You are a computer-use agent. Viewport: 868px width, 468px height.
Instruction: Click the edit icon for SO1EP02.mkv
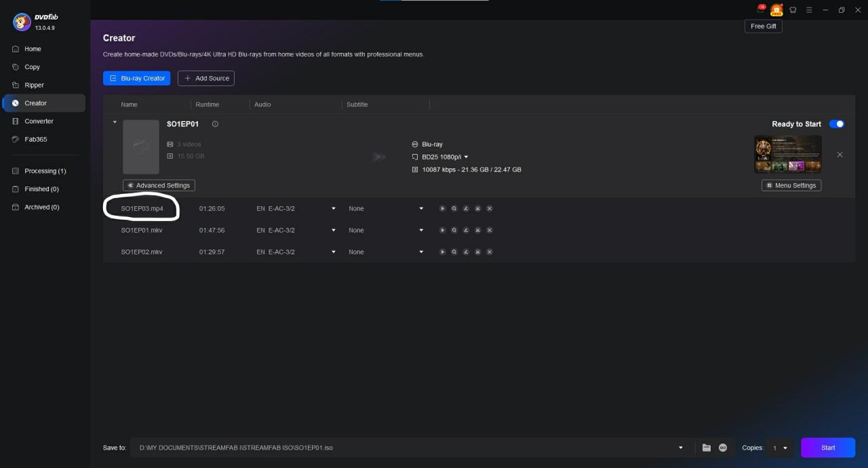pyautogui.click(x=466, y=252)
